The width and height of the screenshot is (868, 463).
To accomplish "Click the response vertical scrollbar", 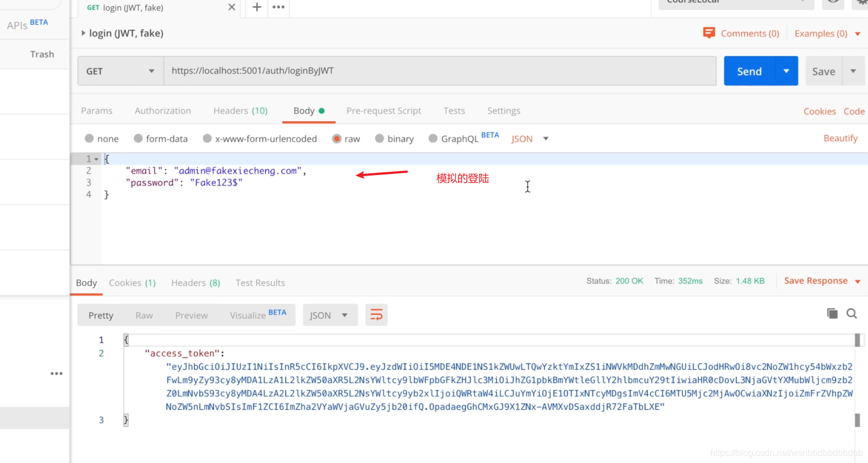I will (x=857, y=380).
